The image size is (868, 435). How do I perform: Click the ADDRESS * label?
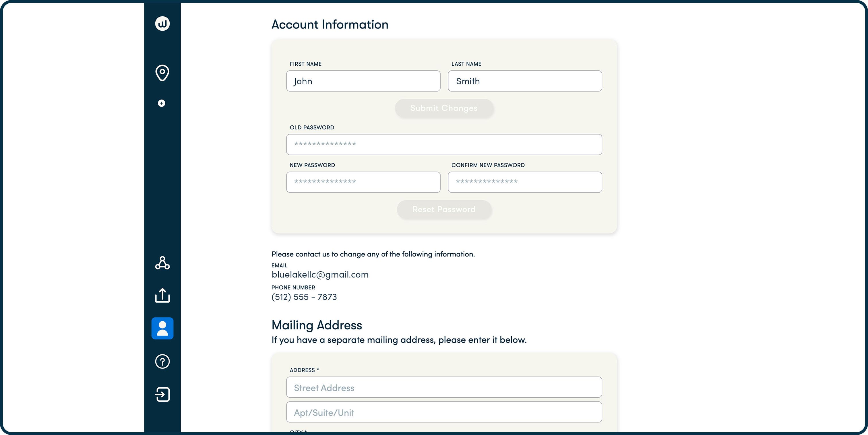click(x=304, y=370)
